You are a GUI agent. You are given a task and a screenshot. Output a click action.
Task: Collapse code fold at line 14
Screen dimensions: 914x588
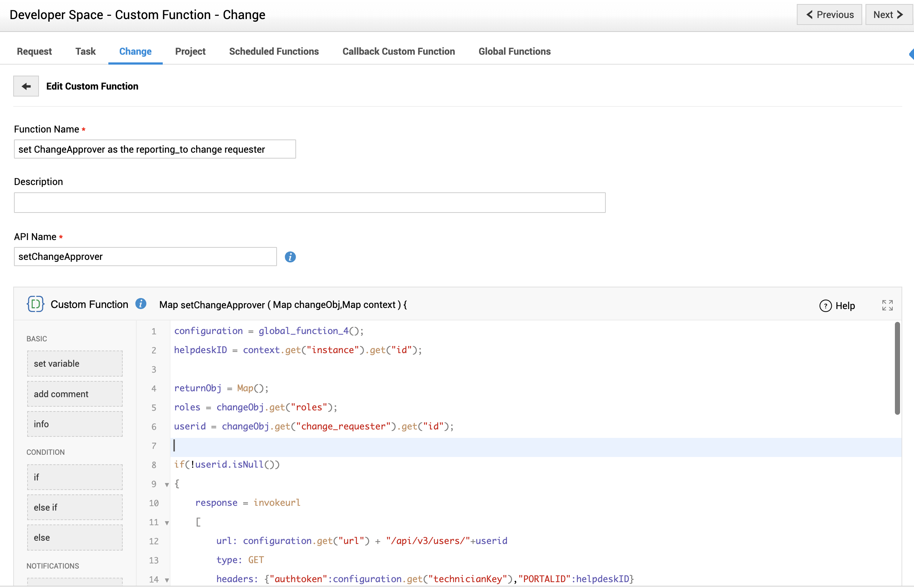pos(167,580)
